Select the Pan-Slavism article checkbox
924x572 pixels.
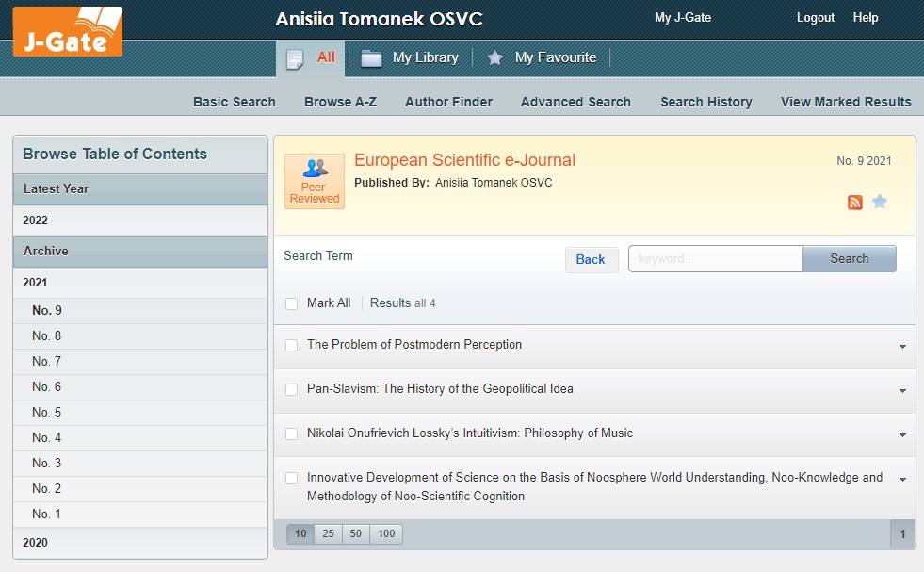pyautogui.click(x=292, y=389)
